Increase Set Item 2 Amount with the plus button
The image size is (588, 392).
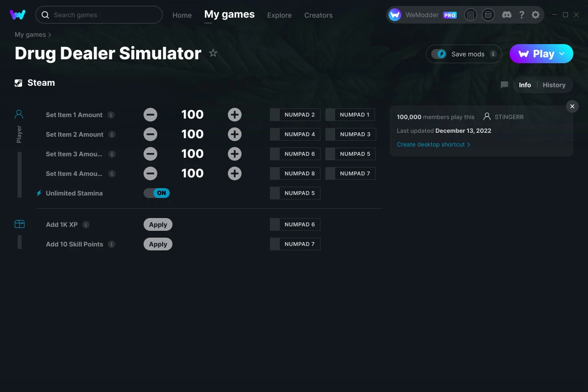point(234,134)
